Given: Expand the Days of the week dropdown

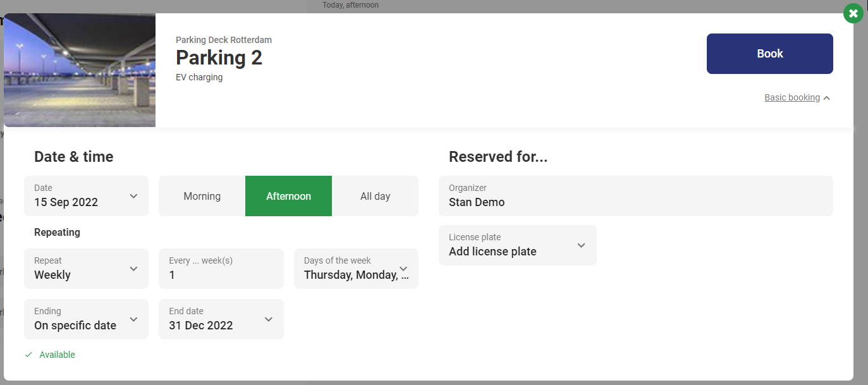Looking at the screenshot, I should (356, 269).
